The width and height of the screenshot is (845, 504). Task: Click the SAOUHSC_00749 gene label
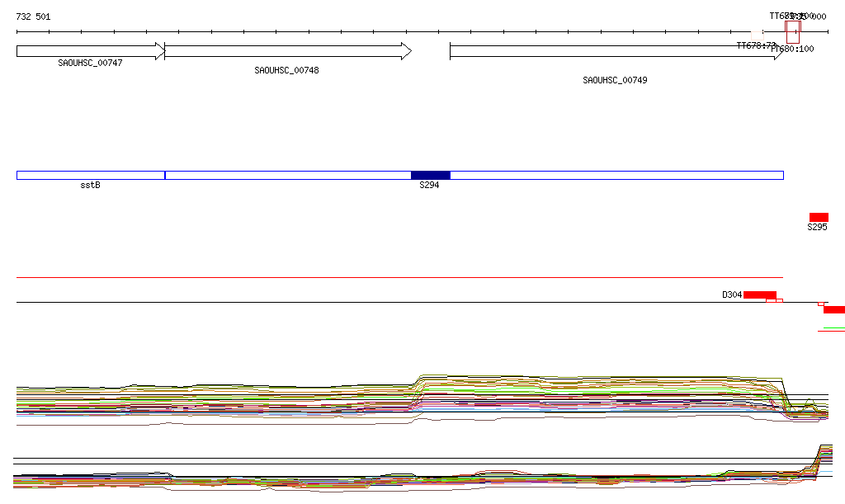pos(615,80)
